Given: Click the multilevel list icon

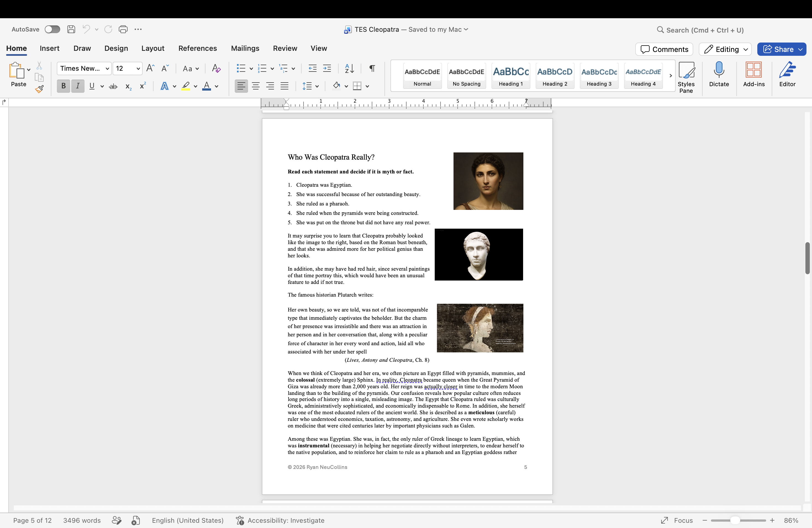Looking at the screenshot, I should (x=283, y=68).
